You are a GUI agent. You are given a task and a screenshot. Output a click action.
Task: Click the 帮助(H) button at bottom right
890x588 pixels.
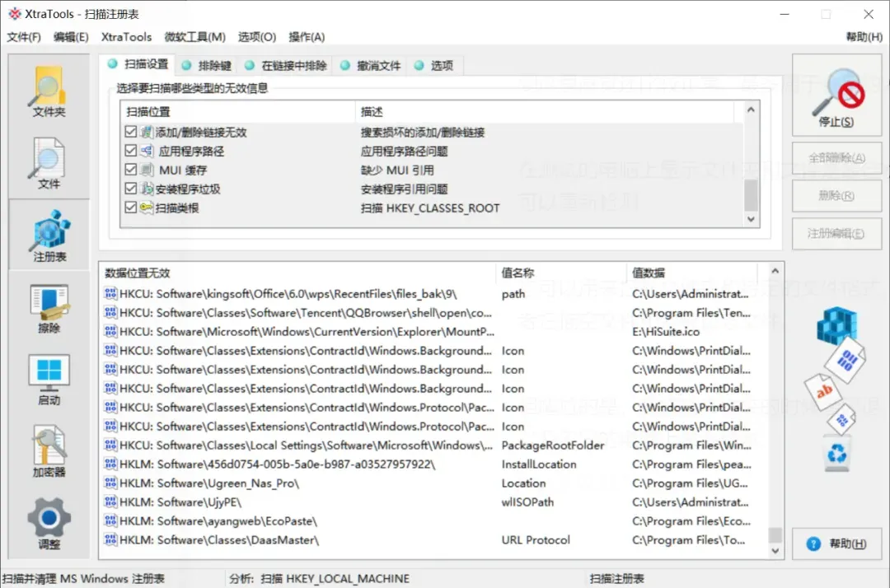pos(836,544)
